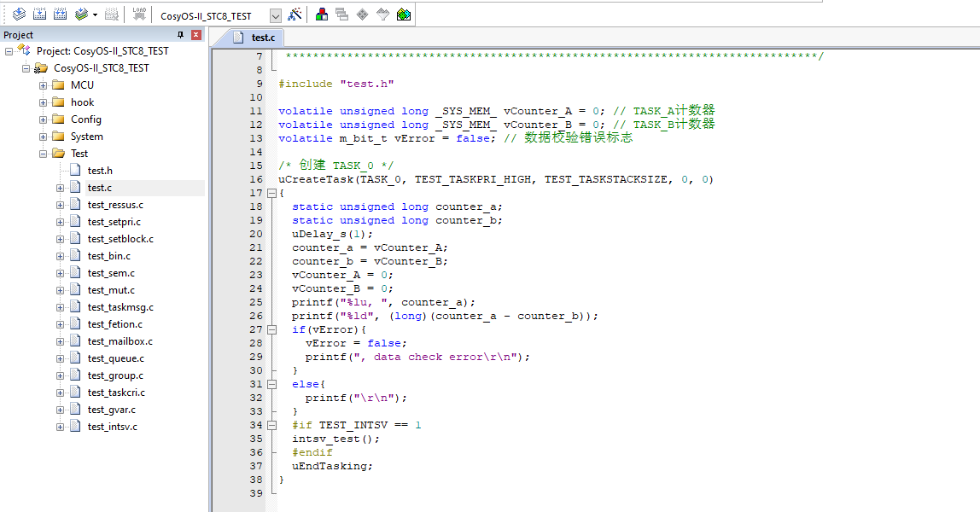The width and height of the screenshot is (980, 512).
Task: Click the hook folder icon
Action: [59, 102]
